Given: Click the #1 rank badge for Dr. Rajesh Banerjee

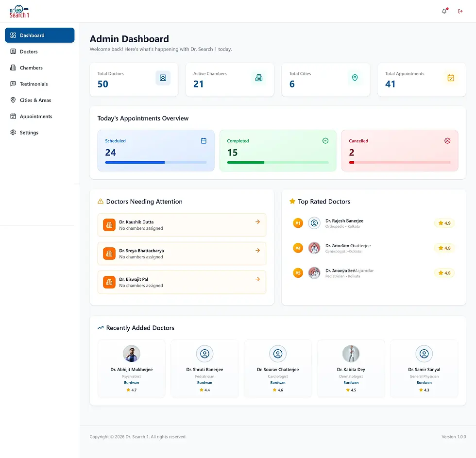Looking at the screenshot, I should (x=298, y=223).
